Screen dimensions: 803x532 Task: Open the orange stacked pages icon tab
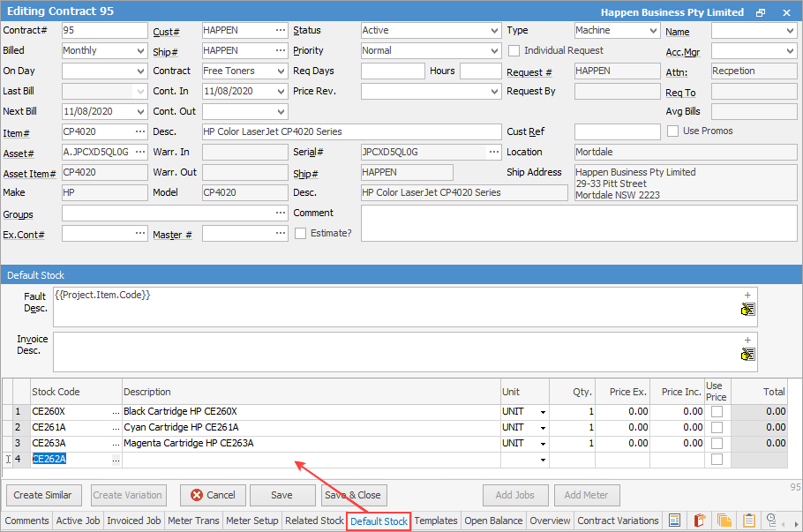click(x=724, y=521)
